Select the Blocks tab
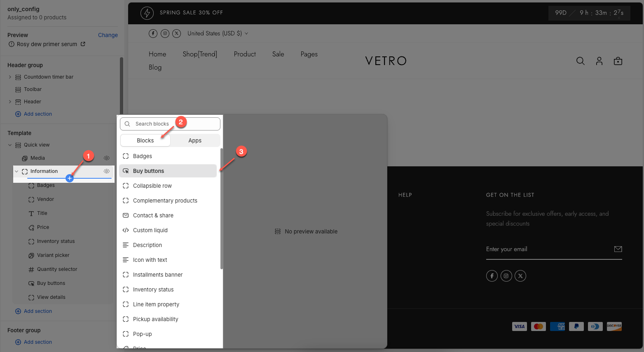Viewport: 644px width, 352px height. (145, 140)
